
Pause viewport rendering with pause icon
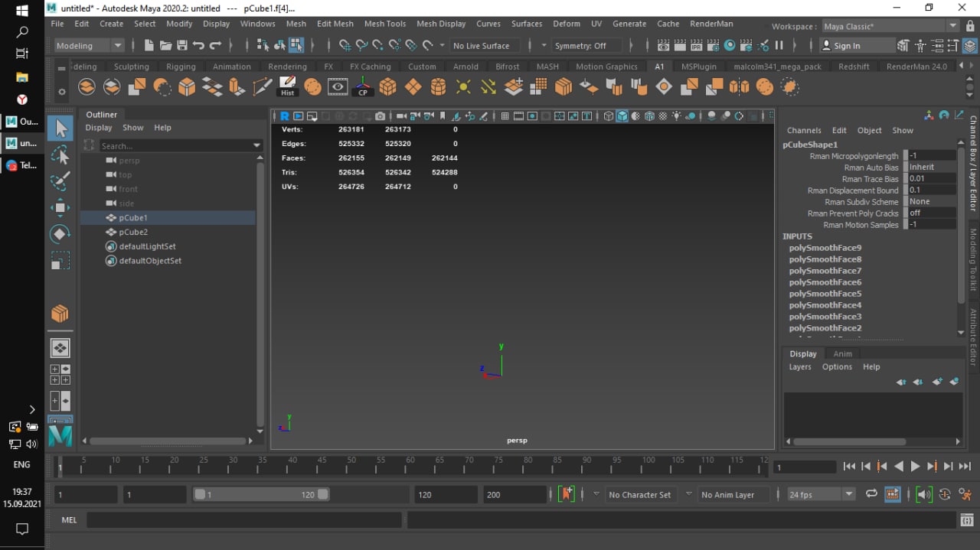click(x=779, y=46)
